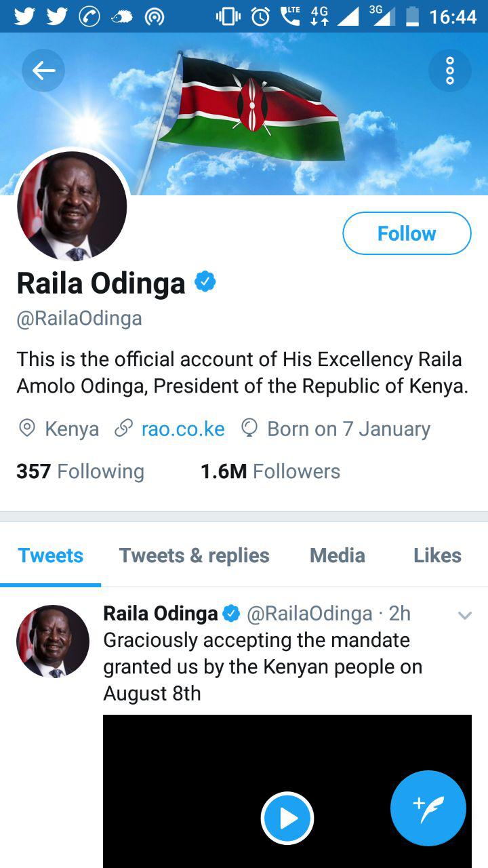
Task: Tap the verified badge beside profile name
Action: tap(205, 281)
